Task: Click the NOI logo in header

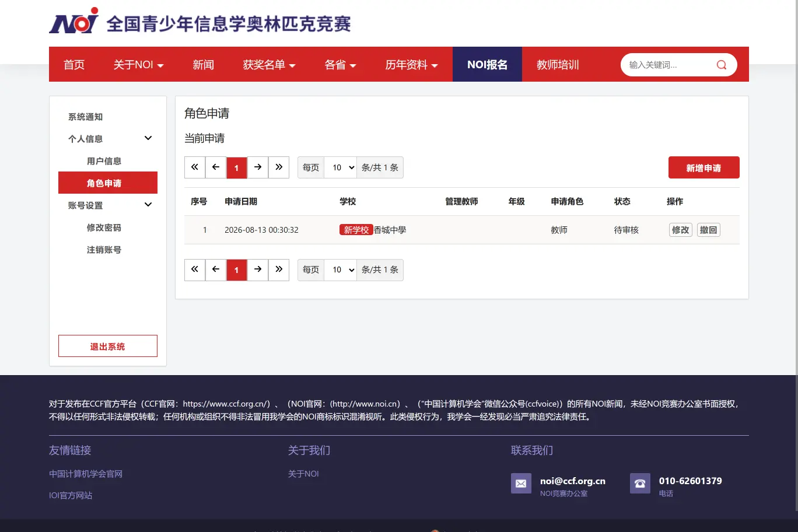Action: tap(74, 20)
